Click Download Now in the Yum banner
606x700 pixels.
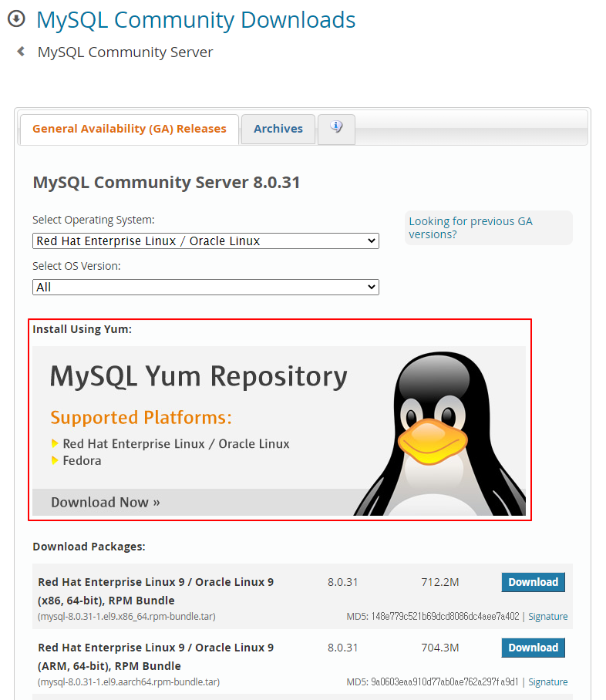(x=106, y=502)
